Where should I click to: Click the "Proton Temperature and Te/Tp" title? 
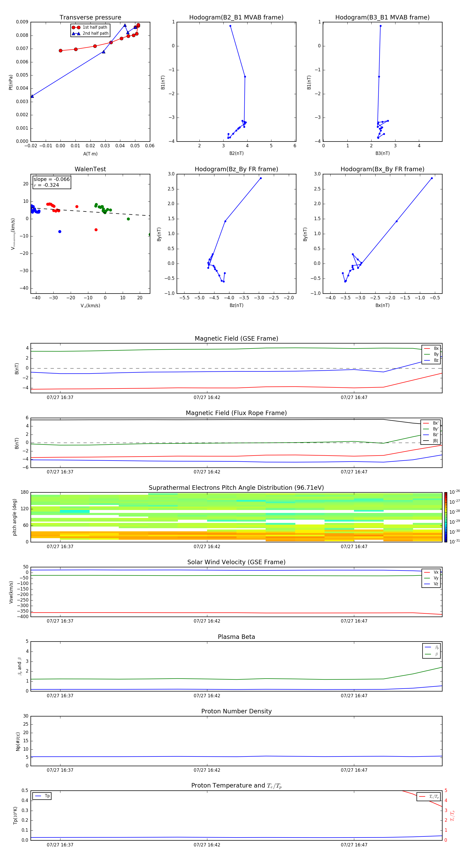click(236, 786)
